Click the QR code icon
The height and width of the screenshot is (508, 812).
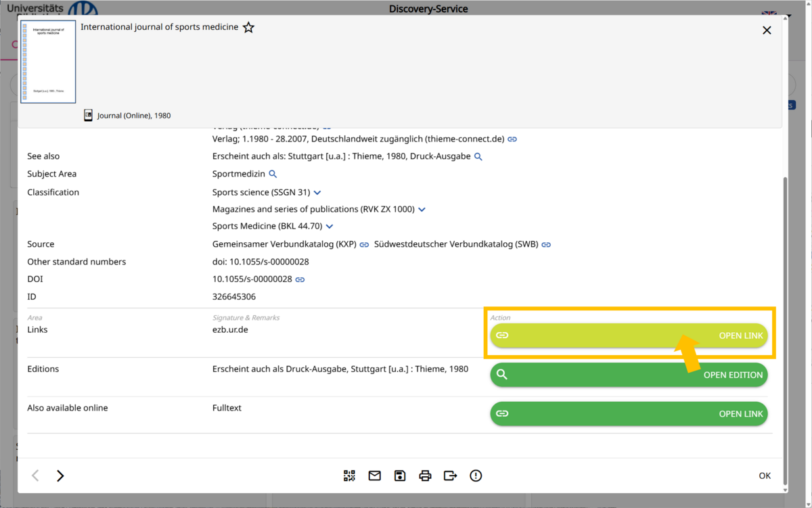349,476
